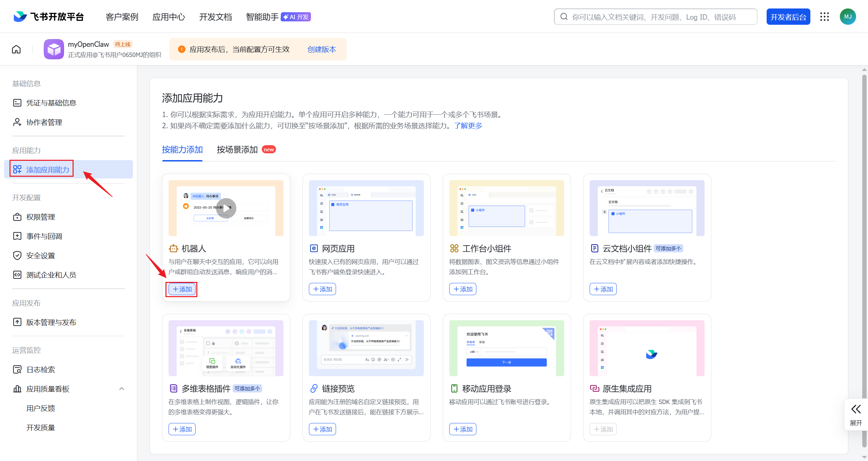The width and height of the screenshot is (868, 461).
Task: Click the 原生集成应用 preview thumbnail
Action: pyautogui.click(x=647, y=348)
